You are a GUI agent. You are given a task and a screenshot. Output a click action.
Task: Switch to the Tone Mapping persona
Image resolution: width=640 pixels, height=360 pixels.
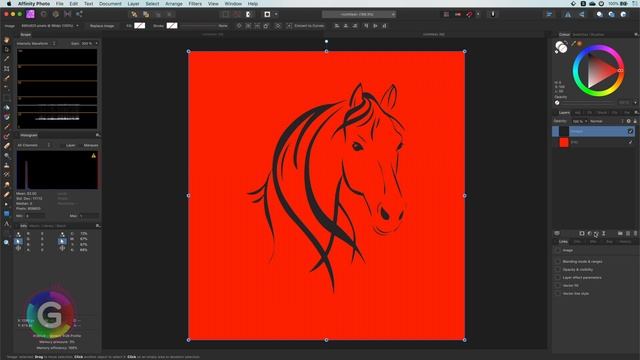pos(68,14)
